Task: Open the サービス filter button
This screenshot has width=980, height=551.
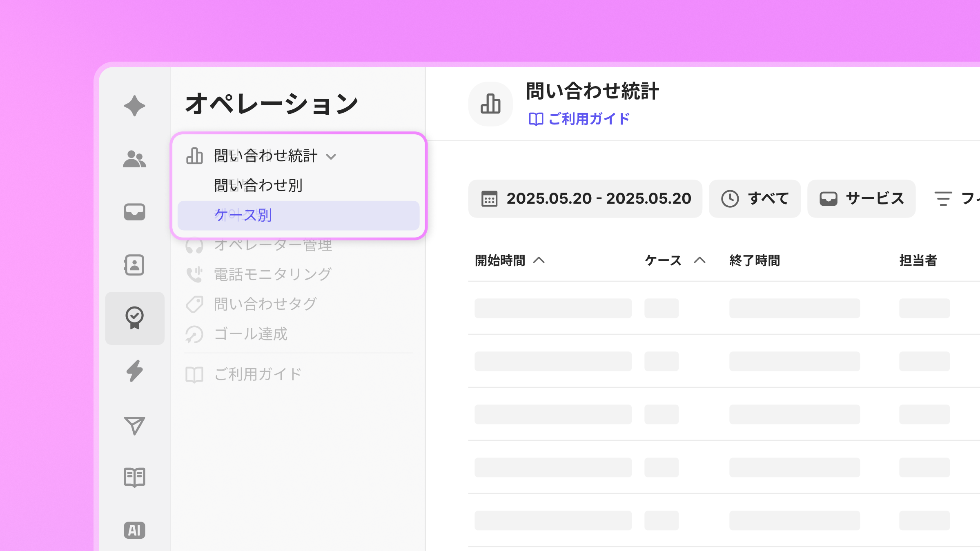Action: [861, 199]
